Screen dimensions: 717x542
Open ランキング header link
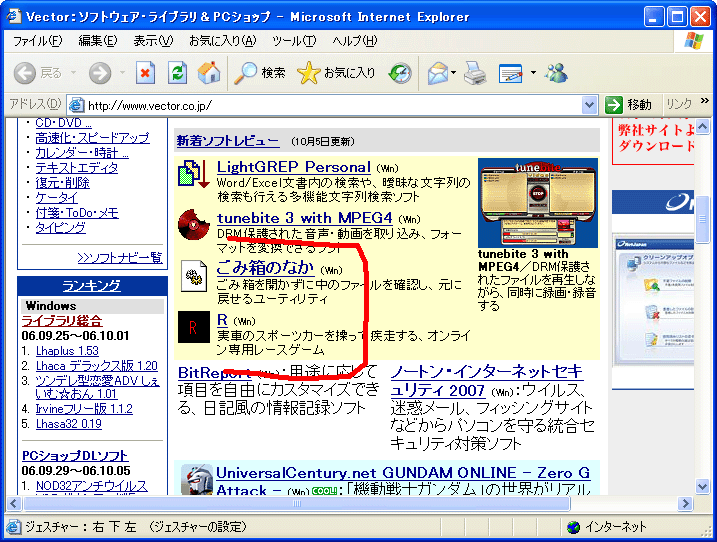tap(91, 286)
